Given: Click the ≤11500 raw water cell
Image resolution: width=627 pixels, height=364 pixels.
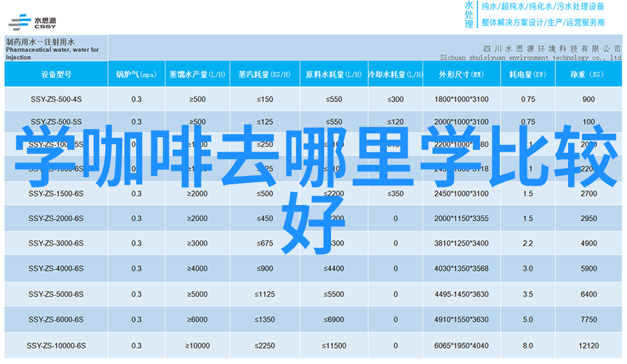Looking at the screenshot, I should click(x=334, y=346).
